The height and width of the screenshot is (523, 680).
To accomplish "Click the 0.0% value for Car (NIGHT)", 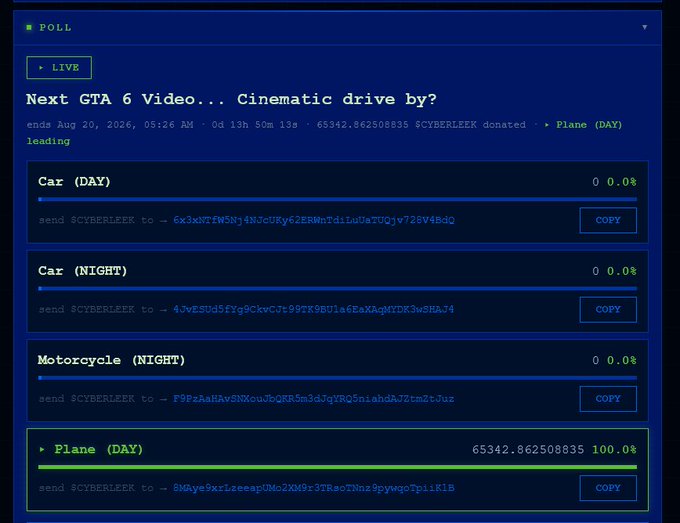I will (621, 271).
